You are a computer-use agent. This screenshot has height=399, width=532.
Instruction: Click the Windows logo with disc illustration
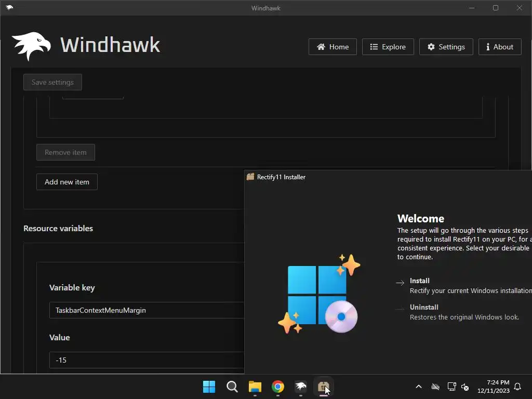(319, 294)
